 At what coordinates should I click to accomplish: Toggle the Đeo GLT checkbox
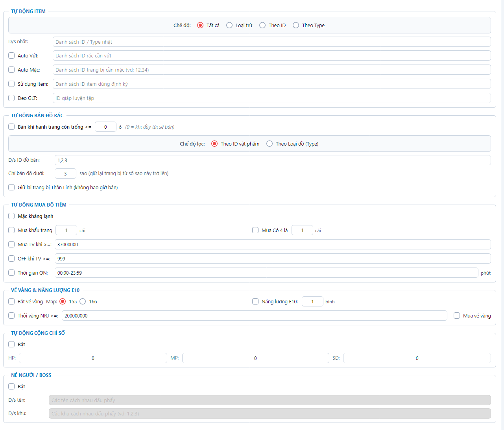coord(11,98)
